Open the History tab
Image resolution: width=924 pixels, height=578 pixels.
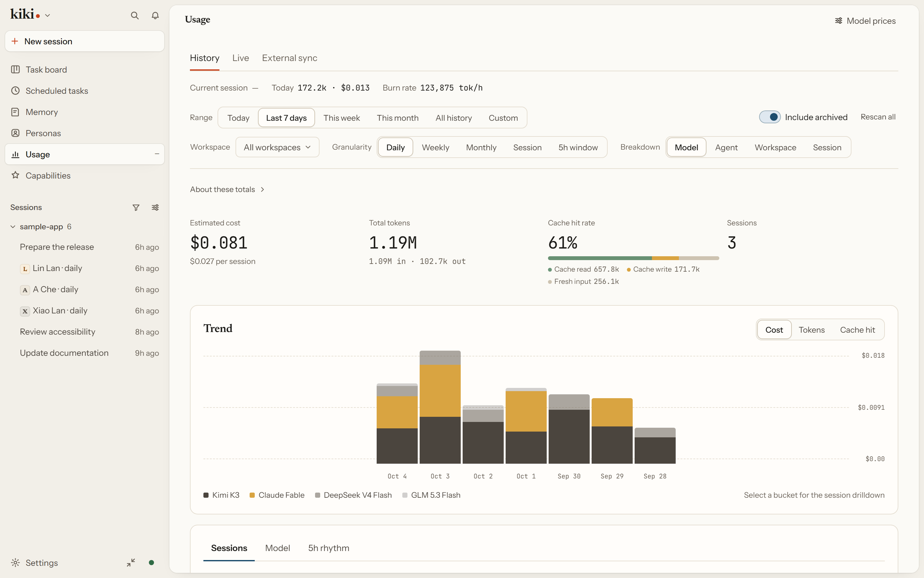205,58
